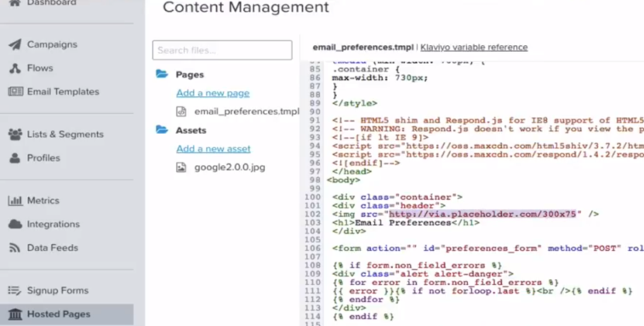Screen dimensions: 644x326
Task: Click the div class="container" code line
Action: click(x=397, y=197)
